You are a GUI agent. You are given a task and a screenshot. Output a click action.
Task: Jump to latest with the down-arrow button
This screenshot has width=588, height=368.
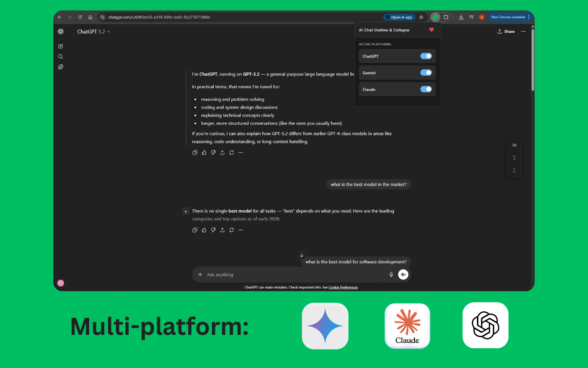[x=301, y=255]
